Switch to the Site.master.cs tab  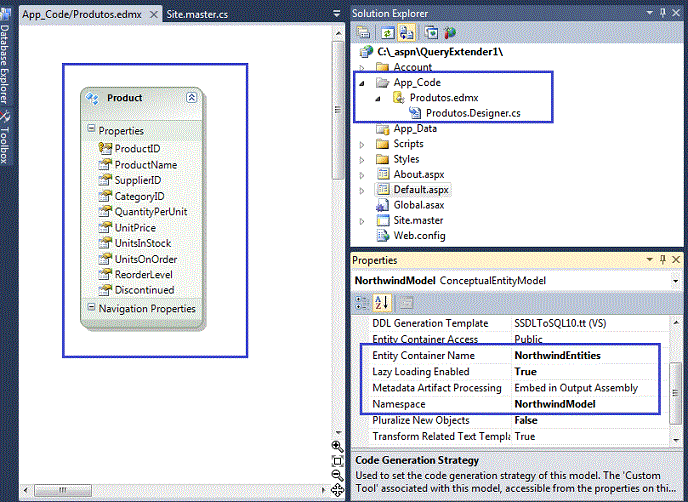pos(197,14)
